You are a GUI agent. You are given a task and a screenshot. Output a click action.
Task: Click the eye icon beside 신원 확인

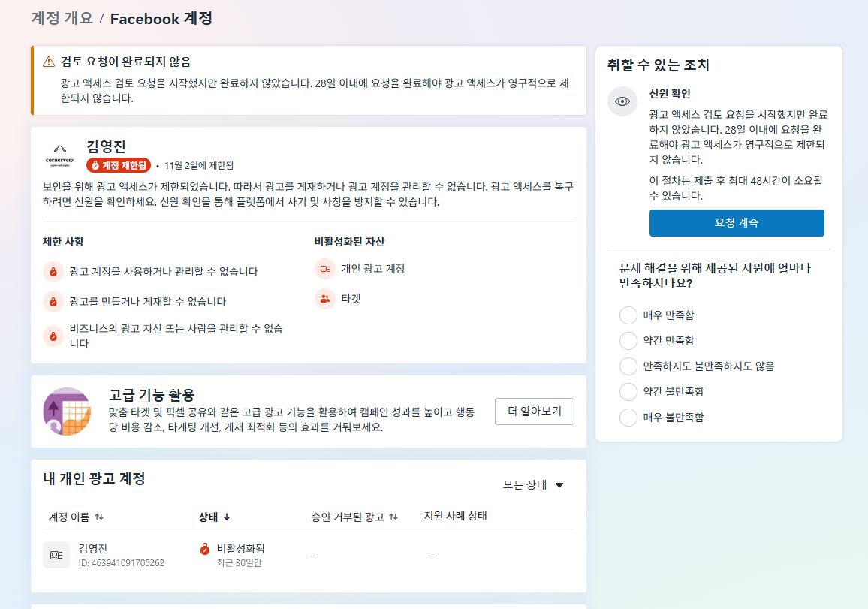pyautogui.click(x=622, y=101)
